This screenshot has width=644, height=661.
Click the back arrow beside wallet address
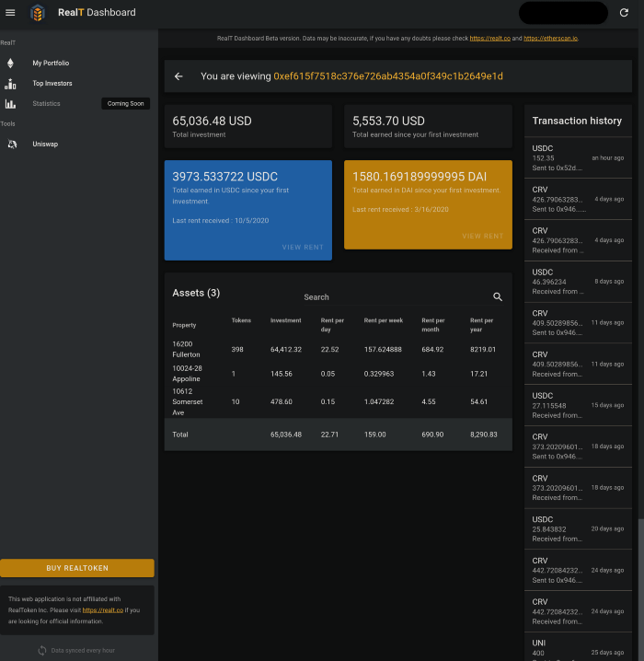coord(178,76)
